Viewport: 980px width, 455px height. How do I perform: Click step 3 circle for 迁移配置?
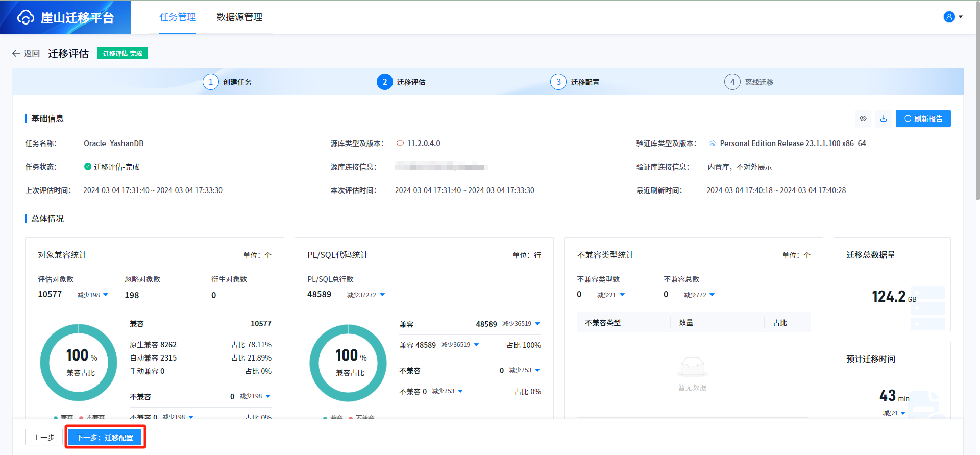click(558, 82)
